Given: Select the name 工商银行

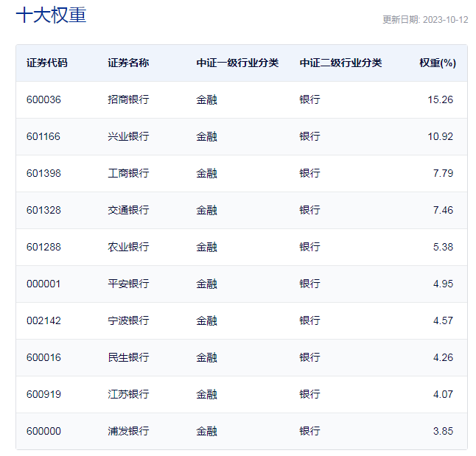Looking at the screenshot, I should pyautogui.click(x=128, y=173).
